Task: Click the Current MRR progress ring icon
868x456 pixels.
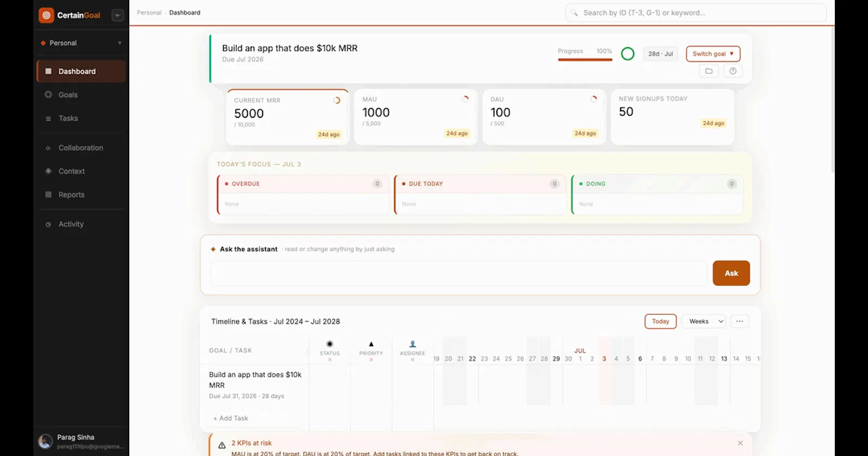Action: [337, 100]
